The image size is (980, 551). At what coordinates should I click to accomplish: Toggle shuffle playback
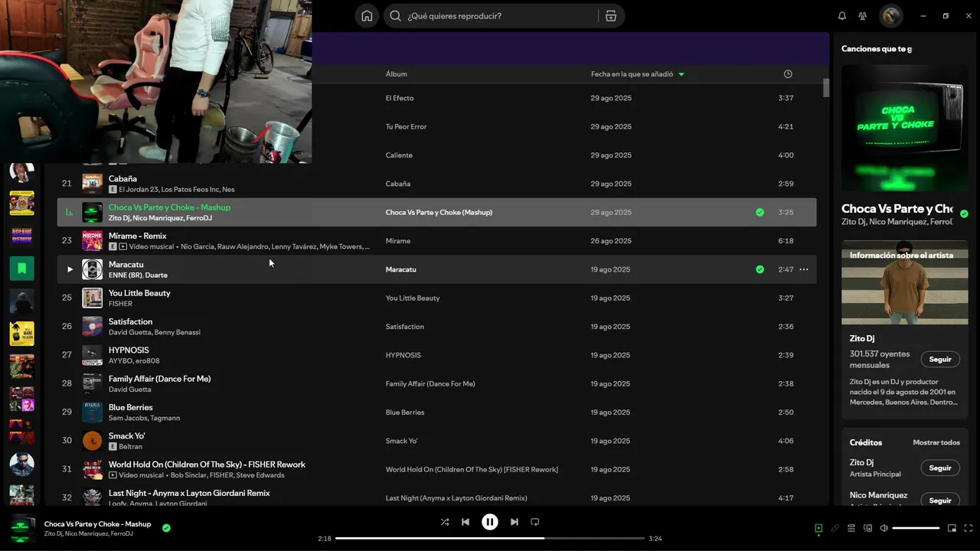(445, 522)
